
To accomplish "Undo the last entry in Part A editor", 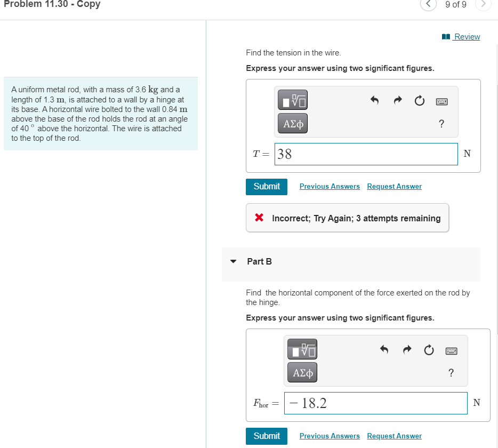I will (374, 100).
